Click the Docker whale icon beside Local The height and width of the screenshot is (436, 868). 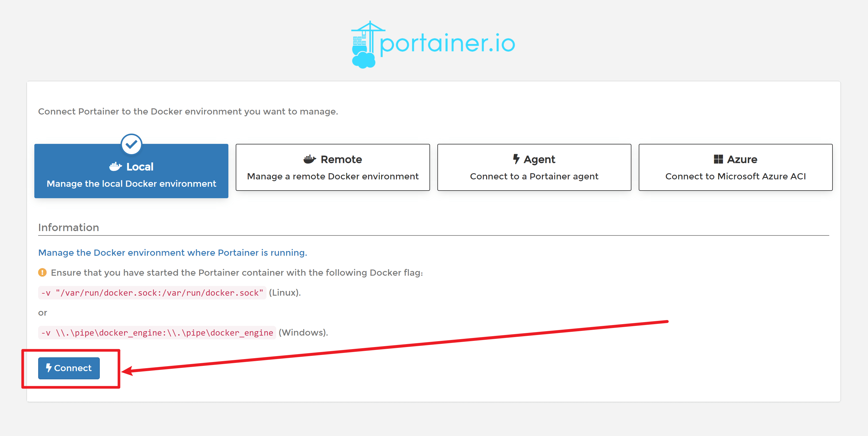click(x=115, y=166)
